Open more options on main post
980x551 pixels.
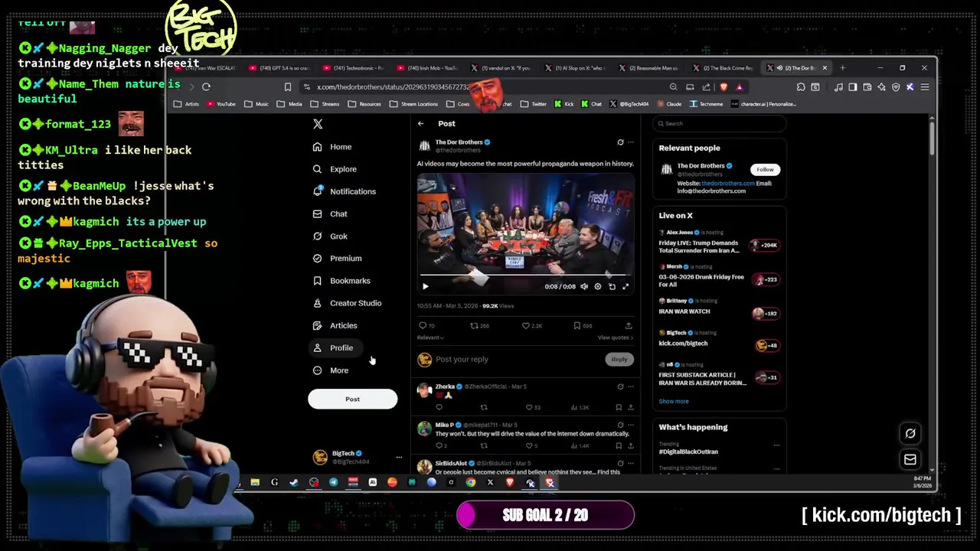click(x=631, y=142)
